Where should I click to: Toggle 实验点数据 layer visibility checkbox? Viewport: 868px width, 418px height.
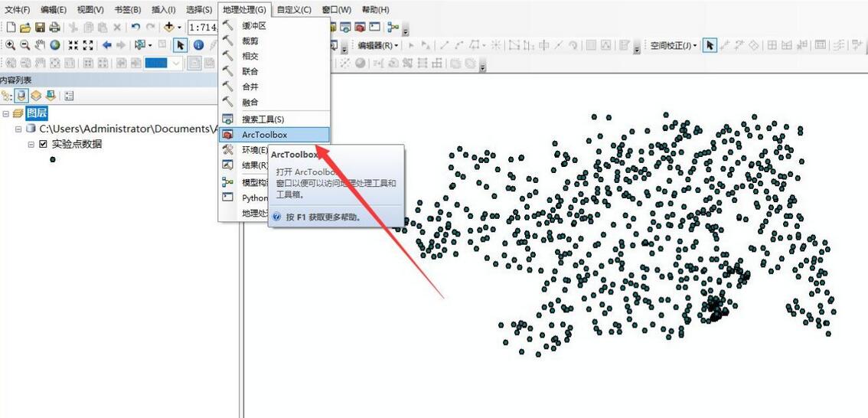(43, 145)
